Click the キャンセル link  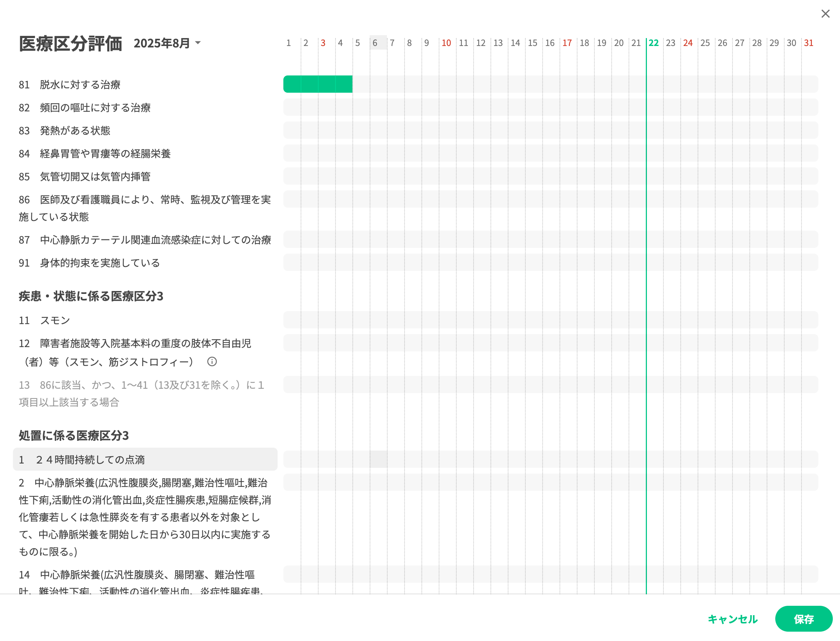coord(732,618)
